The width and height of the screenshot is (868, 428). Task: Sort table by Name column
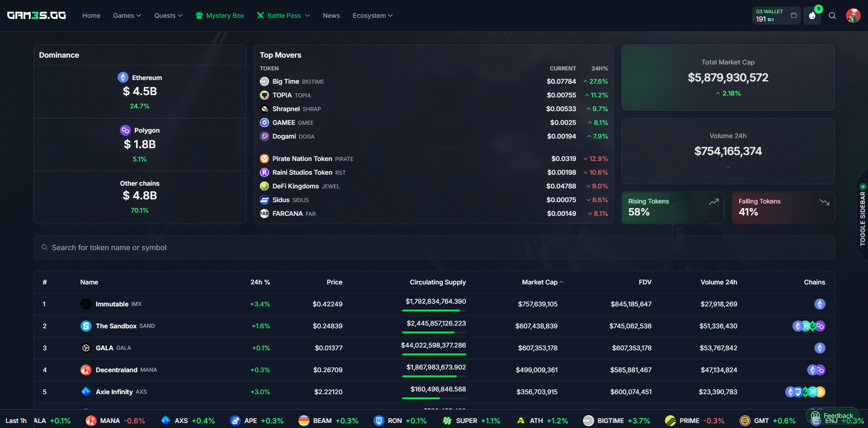(89, 282)
